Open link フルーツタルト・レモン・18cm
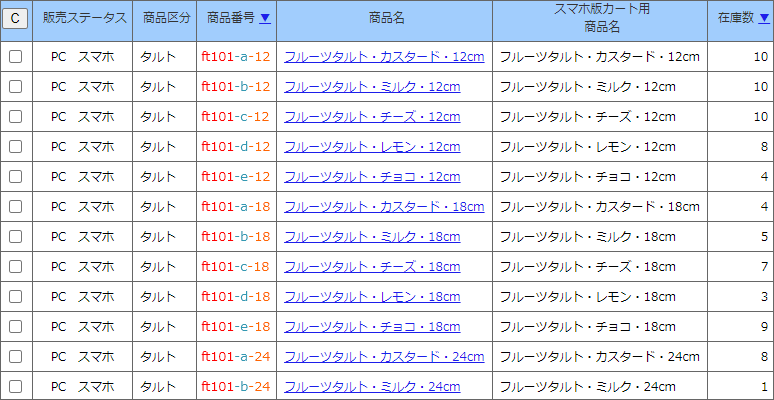This screenshot has width=774, height=400. click(372, 296)
